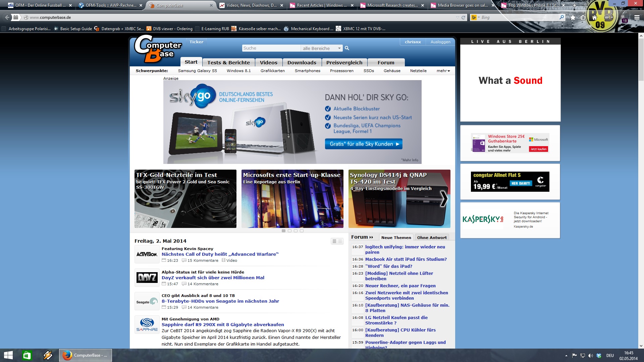Open the DayZ zwei Millionen article link
This screenshot has height=362, width=644.
213,278
